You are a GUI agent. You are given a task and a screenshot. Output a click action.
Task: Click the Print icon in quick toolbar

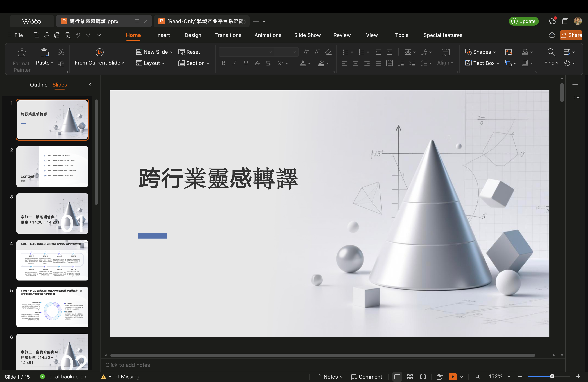tap(57, 35)
